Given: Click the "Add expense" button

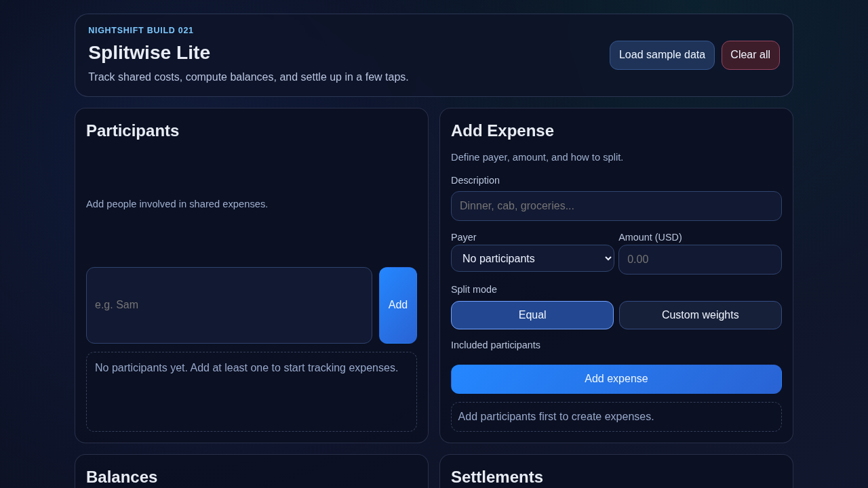Looking at the screenshot, I should [616, 379].
